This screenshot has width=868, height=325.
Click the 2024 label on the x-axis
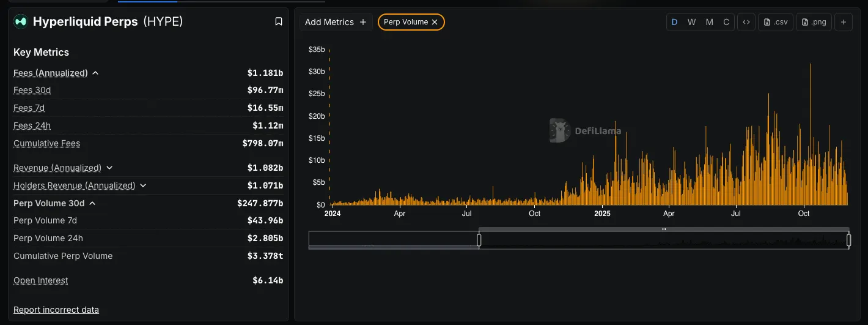point(333,214)
